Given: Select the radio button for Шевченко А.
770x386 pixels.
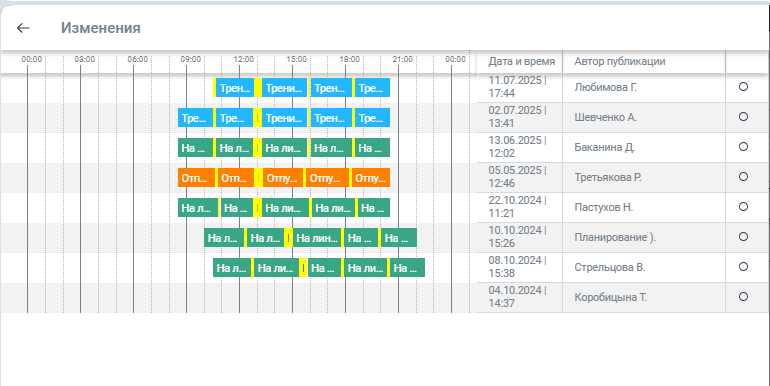Looking at the screenshot, I should click(x=743, y=116).
